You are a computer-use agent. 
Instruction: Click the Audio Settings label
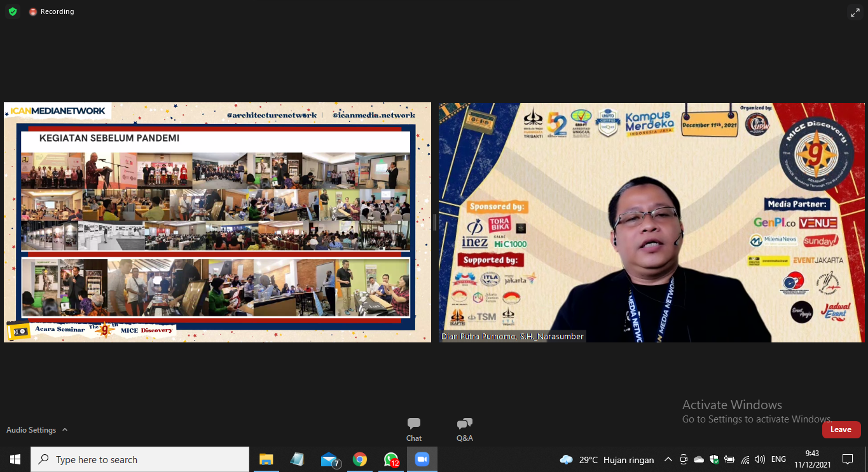point(31,430)
